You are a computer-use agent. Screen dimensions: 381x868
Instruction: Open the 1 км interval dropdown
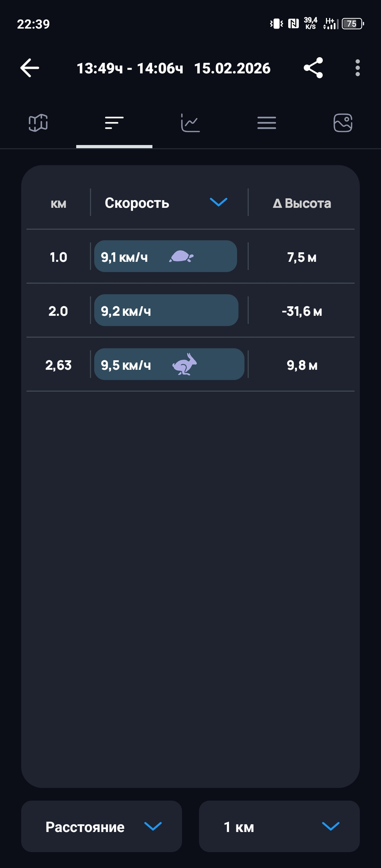click(279, 826)
